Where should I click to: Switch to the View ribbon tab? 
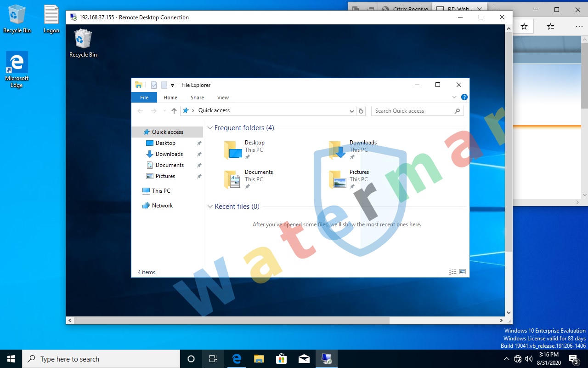pyautogui.click(x=223, y=98)
